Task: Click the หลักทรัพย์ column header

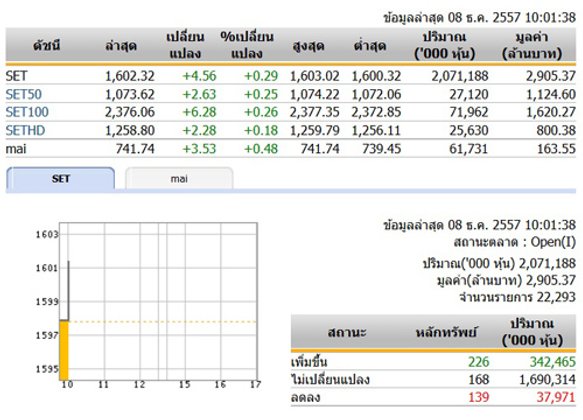Action: (446, 332)
